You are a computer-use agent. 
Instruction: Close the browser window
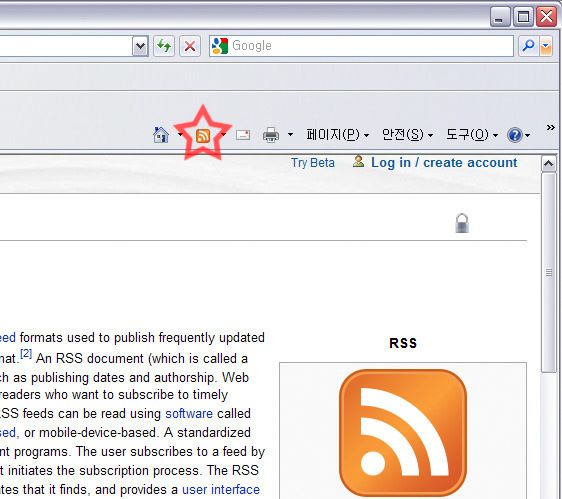pyautogui.click(x=546, y=16)
